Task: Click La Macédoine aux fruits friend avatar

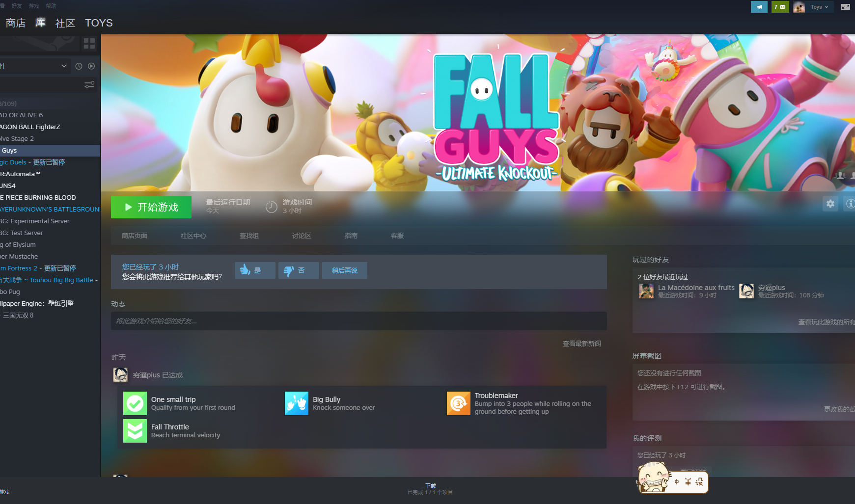Action: coord(646,291)
